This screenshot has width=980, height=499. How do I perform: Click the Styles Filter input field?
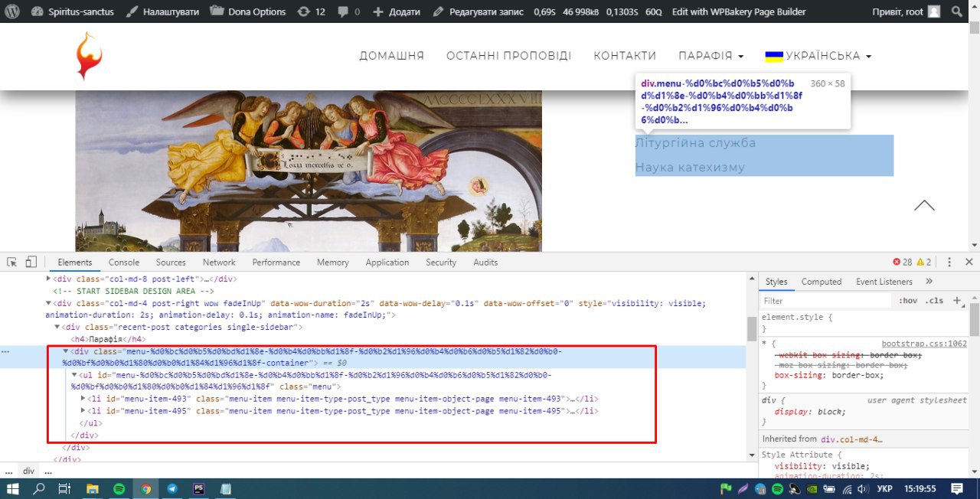[825, 301]
